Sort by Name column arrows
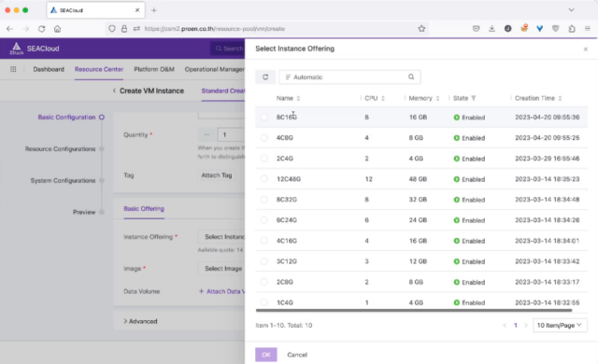The height and width of the screenshot is (364, 598). point(298,98)
